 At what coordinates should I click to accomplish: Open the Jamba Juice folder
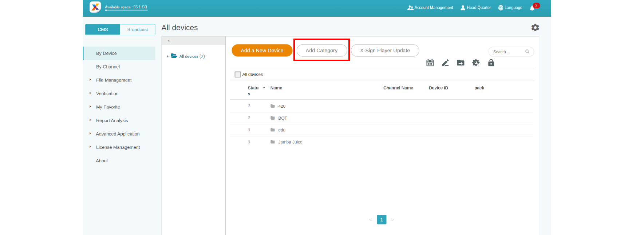click(290, 142)
